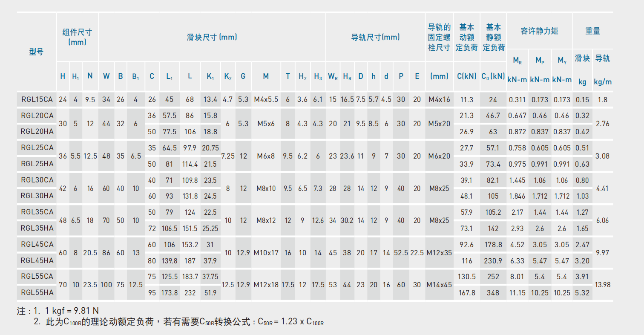Click static load value 230.9

tap(493, 261)
